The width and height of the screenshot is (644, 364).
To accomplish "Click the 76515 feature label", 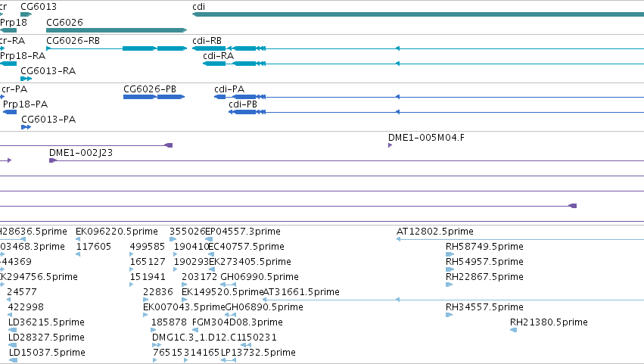I will pos(167,353).
